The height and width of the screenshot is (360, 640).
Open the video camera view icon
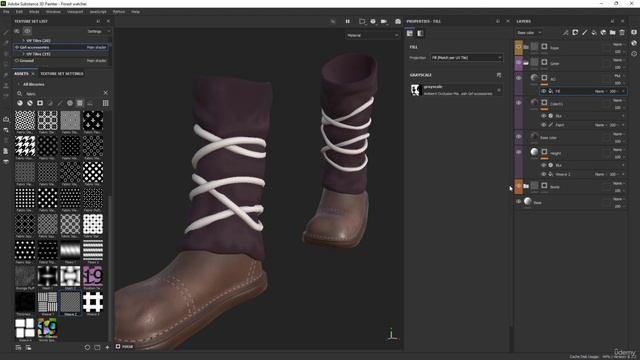pos(384,21)
